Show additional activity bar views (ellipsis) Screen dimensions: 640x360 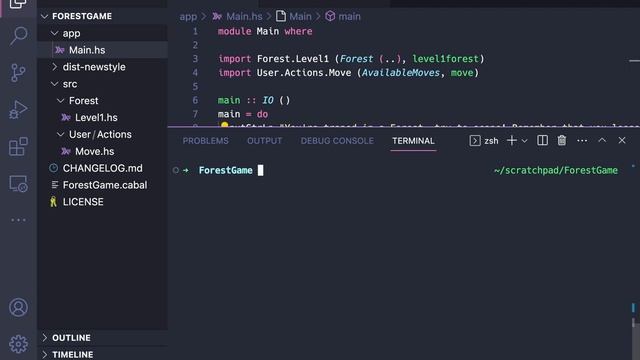18,220
